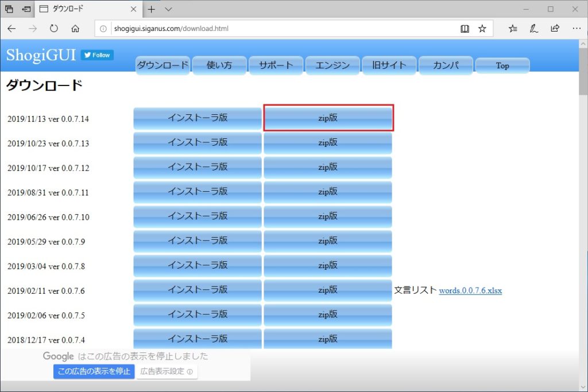Click the browser forward arrow
This screenshot has height=392, width=588.
(33, 29)
